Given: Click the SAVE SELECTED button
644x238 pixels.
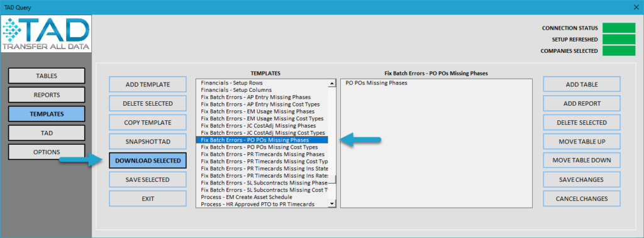Looking at the screenshot, I should click(x=147, y=179).
